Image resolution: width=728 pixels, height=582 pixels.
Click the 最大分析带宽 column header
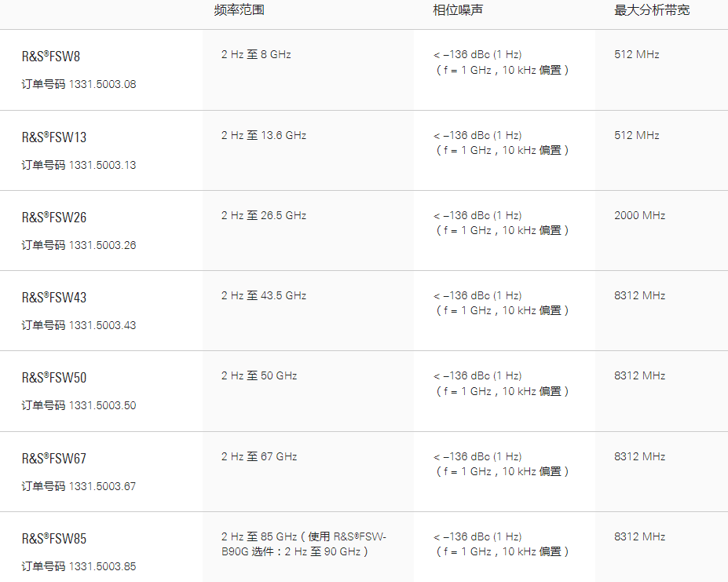tap(652, 11)
